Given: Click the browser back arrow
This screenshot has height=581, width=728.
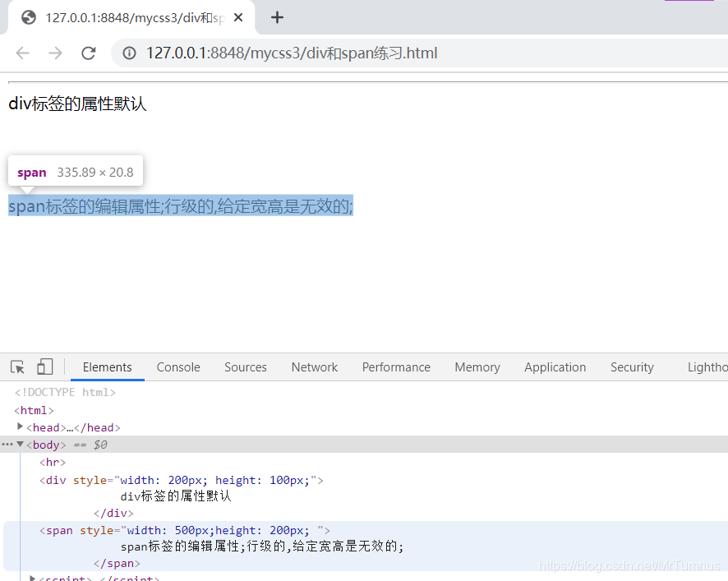Looking at the screenshot, I should 22,53.
